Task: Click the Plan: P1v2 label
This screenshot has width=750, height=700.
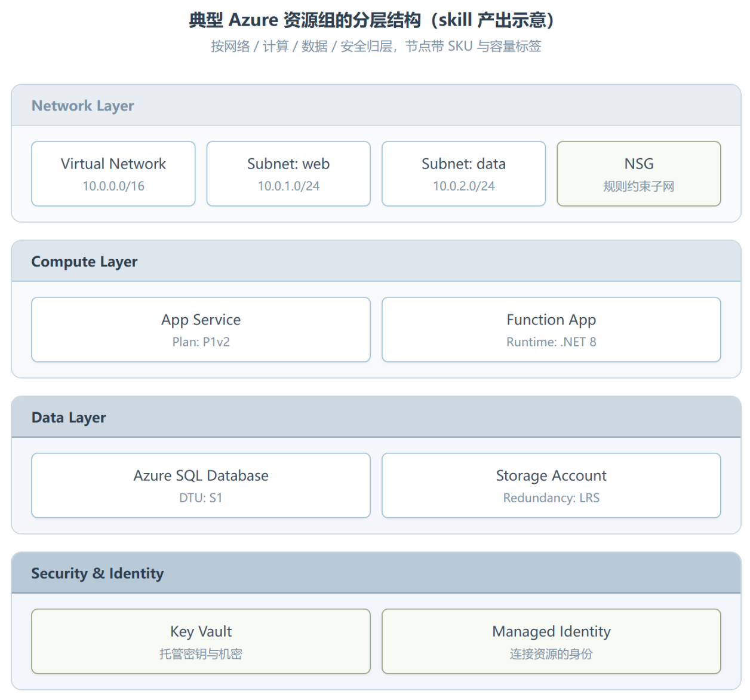Action: 201,342
